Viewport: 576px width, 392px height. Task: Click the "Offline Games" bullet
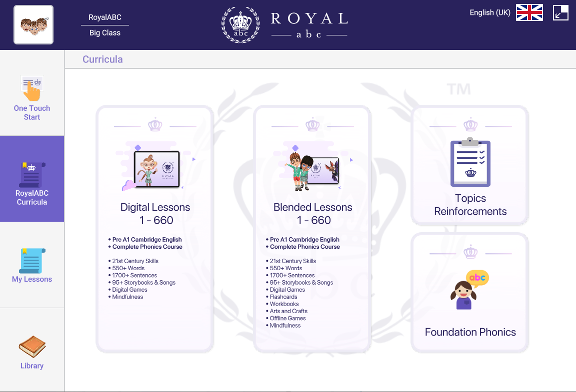tap(287, 318)
